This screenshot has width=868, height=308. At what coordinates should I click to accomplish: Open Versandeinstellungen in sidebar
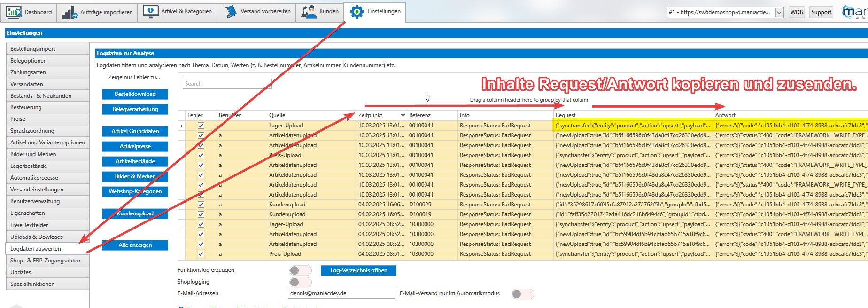(48, 190)
